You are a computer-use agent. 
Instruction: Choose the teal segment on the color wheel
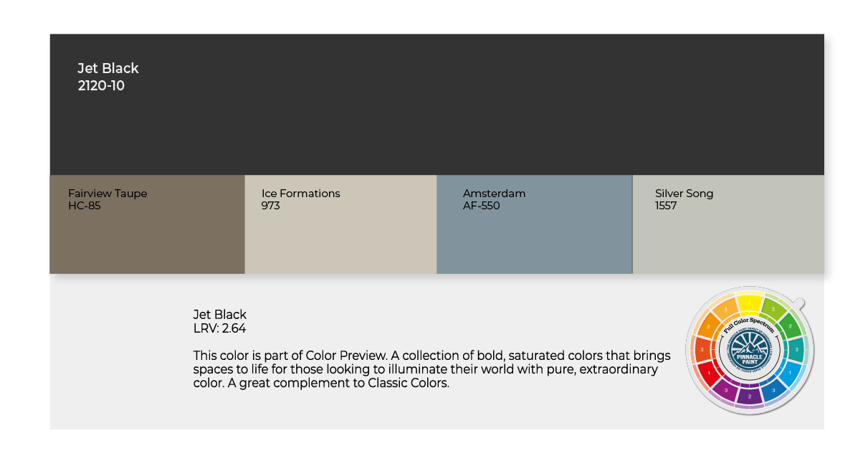tap(797, 350)
